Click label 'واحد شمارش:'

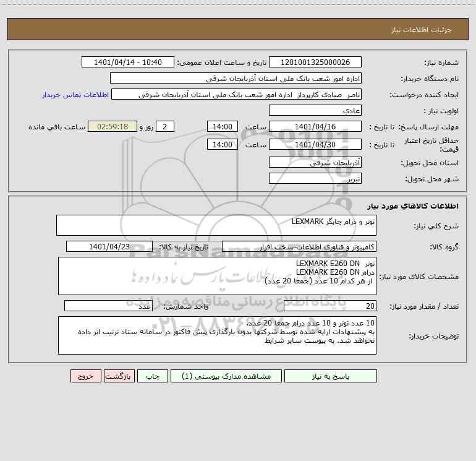186,307
